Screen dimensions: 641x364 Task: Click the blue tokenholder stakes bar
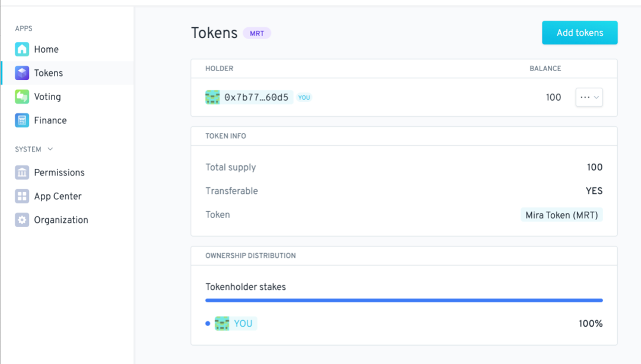[x=404, y=300]
